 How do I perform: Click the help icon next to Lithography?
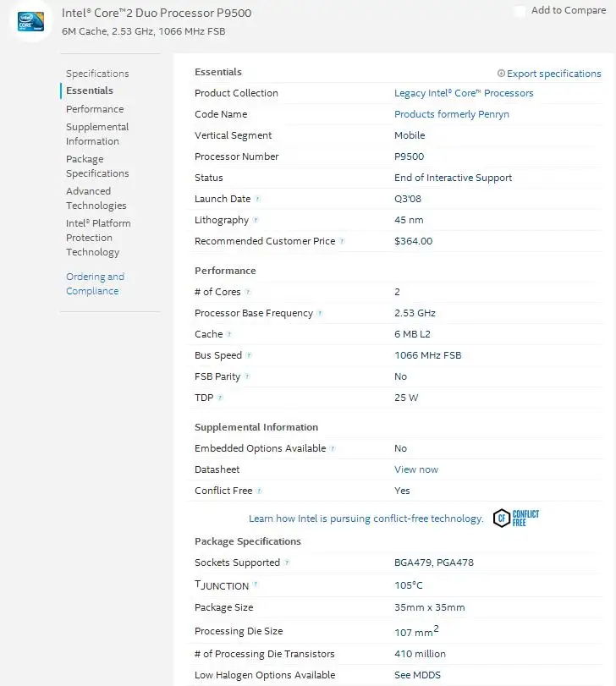[x=255, y=220]
